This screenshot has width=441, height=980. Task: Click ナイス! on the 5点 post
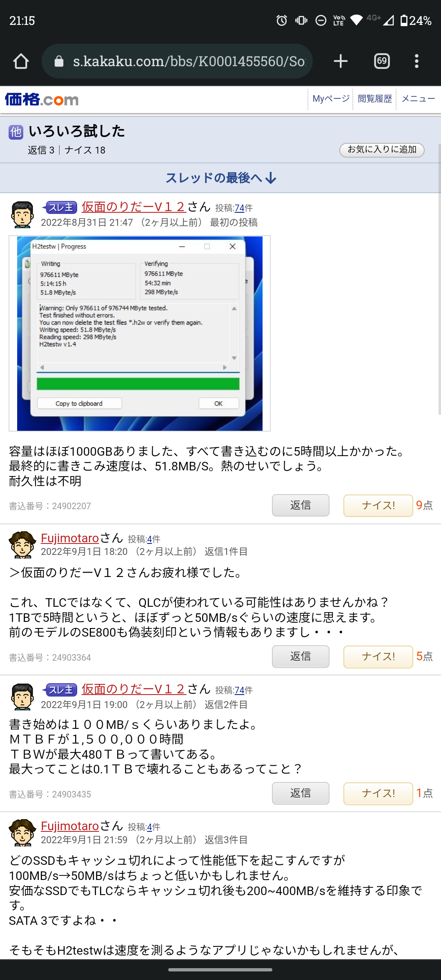[x=378, y=657]
